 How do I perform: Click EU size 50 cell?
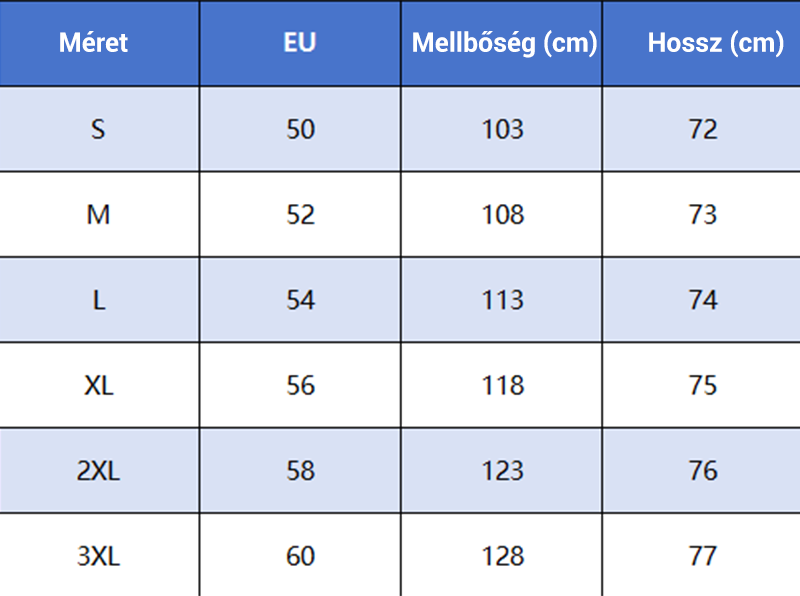coord(300,129)
